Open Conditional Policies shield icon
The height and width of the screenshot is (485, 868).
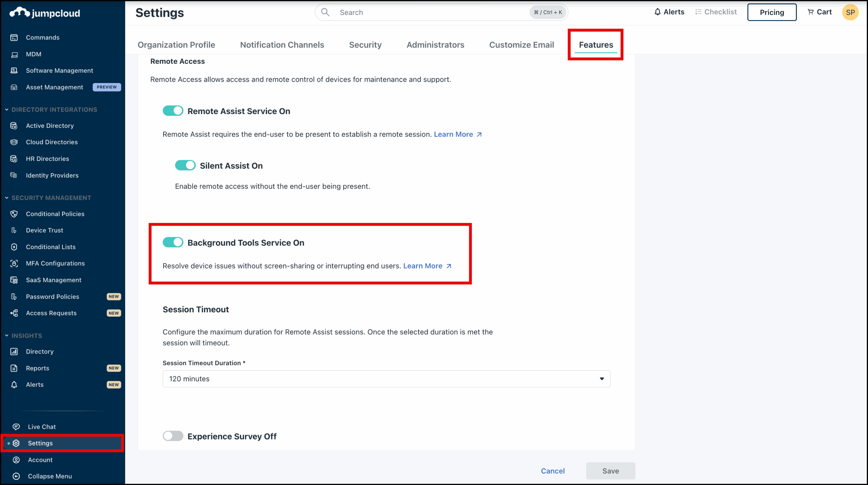tap(14, 214)
